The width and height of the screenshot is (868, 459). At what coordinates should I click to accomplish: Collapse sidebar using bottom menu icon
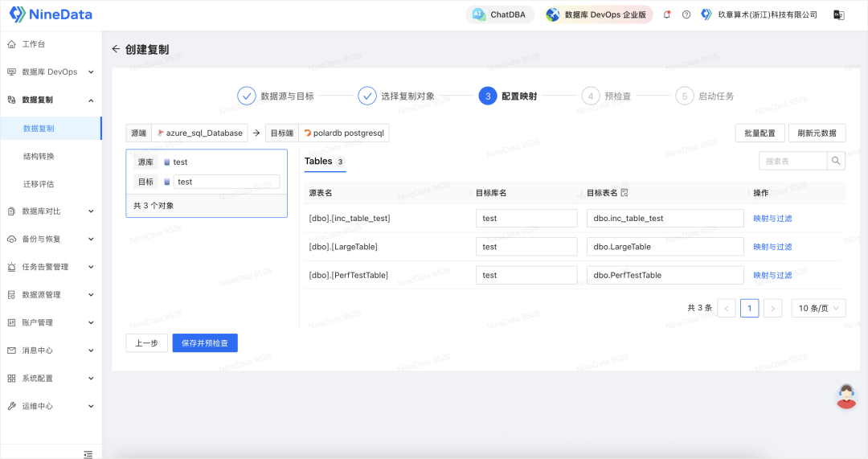point(88,454)
